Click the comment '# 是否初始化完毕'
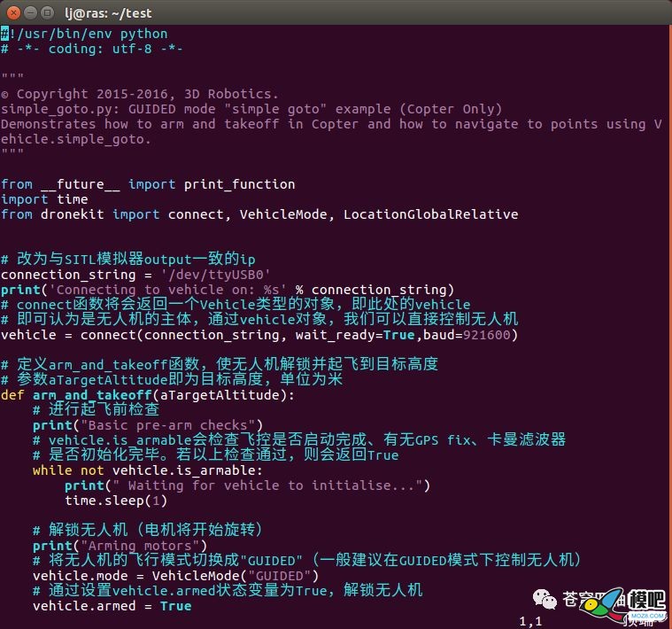The image size is (672, 629). tap(216, 455)
